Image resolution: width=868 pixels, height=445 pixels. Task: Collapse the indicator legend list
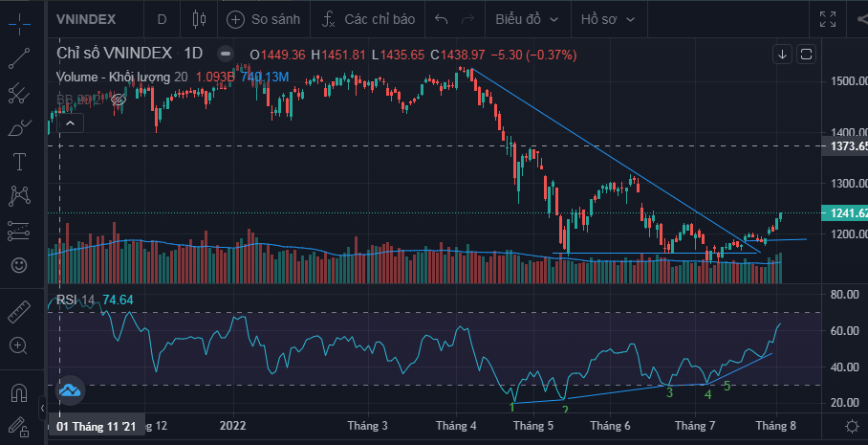[72, 122]
